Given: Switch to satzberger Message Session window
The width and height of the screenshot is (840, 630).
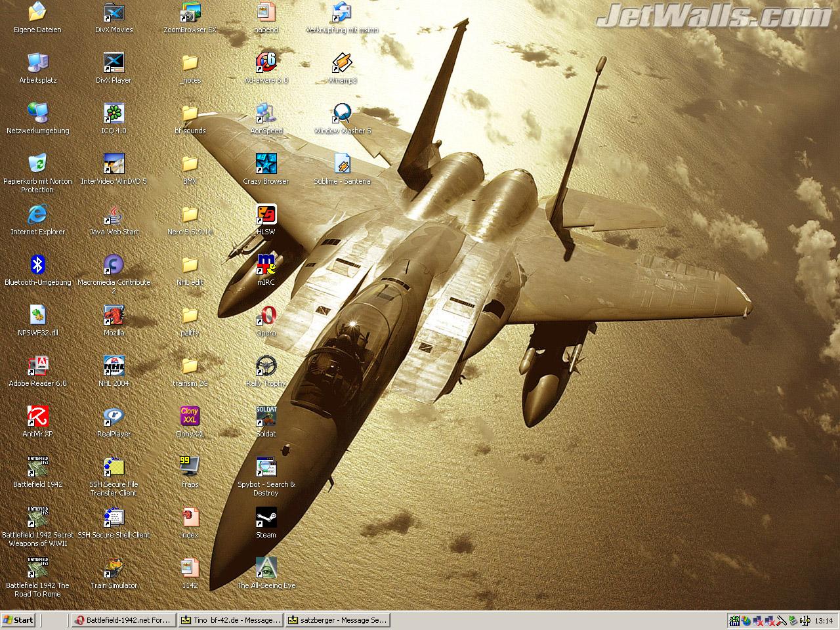Looking at the screenshot, I should (337, 620).
